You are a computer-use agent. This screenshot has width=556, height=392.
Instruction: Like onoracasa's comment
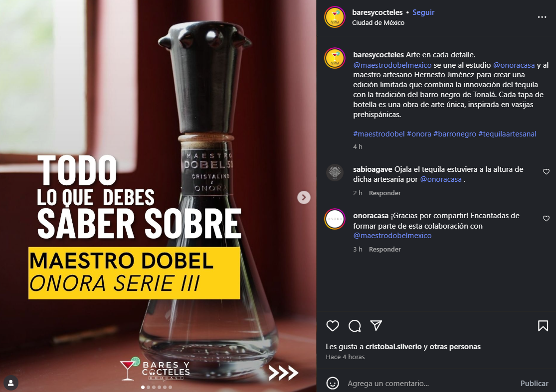pyautogui.click(x=546, y=219)
